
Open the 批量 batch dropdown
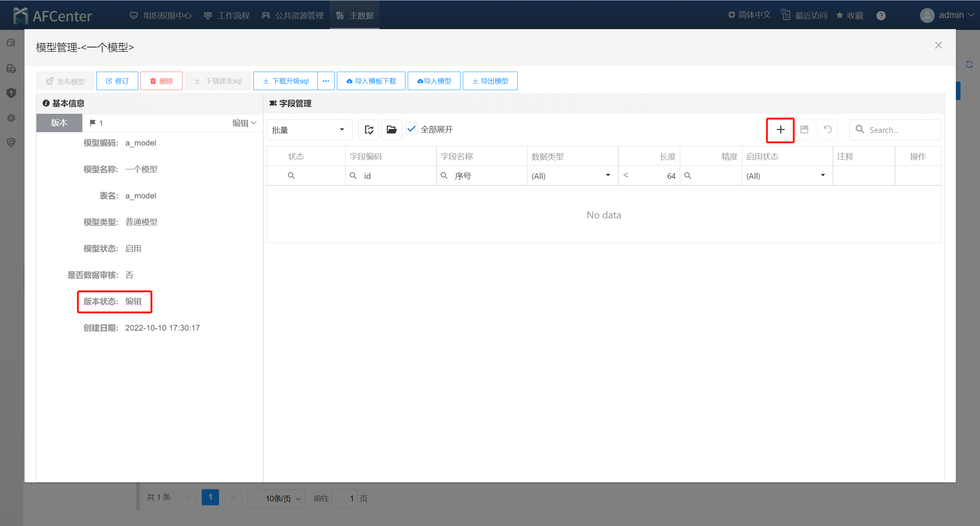click(309, 130)
